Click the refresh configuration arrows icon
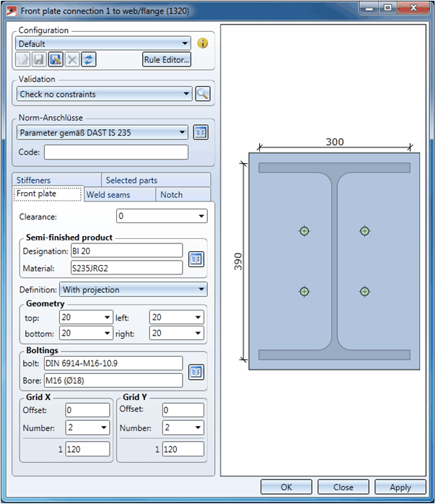Viewport: 436px width, 504px height. (89, 59)
